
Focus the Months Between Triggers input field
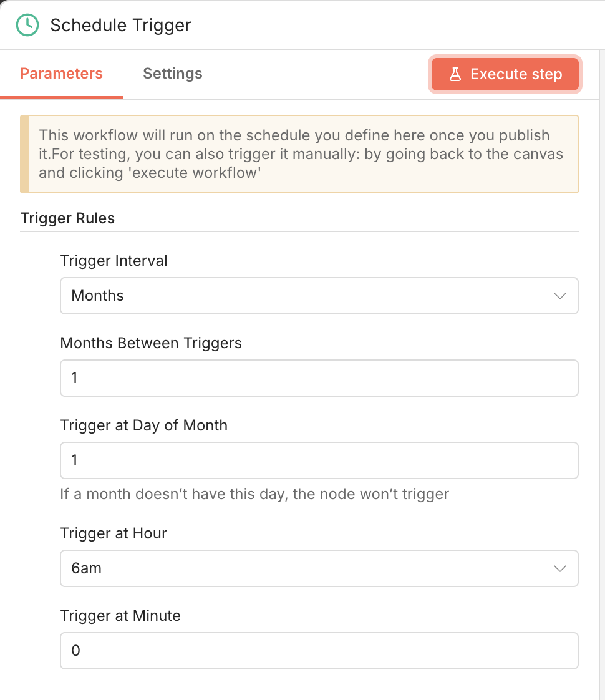(319, 378)
